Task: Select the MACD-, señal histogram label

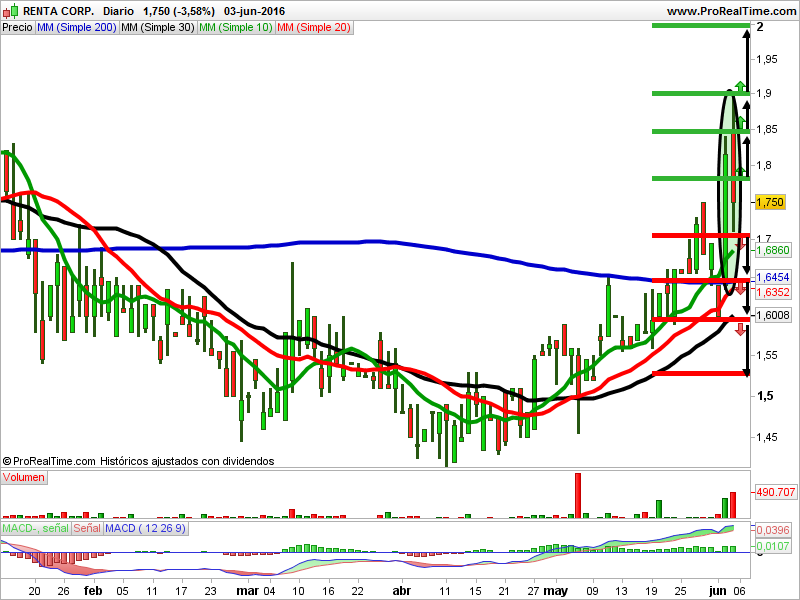Action: click(x=36, y=528)
